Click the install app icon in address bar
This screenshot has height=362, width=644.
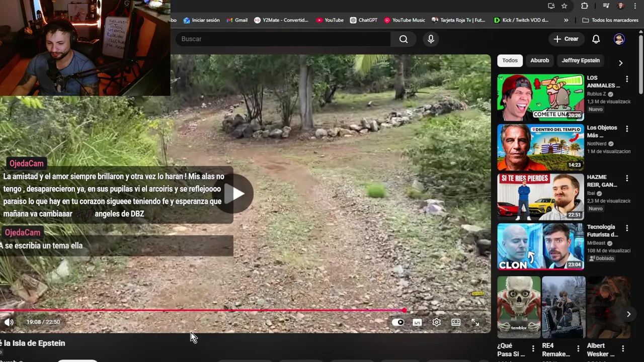point(551,6)
